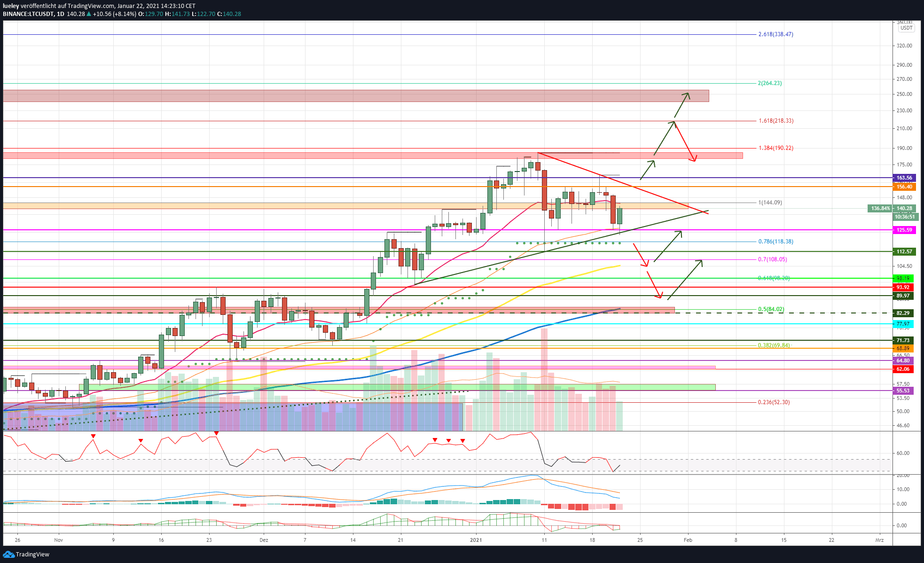
Task: Click the orange 68.89 price tag
Action: click(903, 349)
